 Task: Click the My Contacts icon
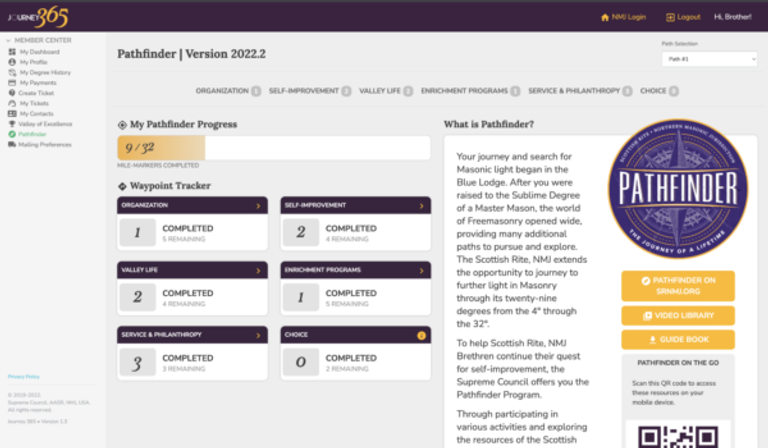pos(12,114)
